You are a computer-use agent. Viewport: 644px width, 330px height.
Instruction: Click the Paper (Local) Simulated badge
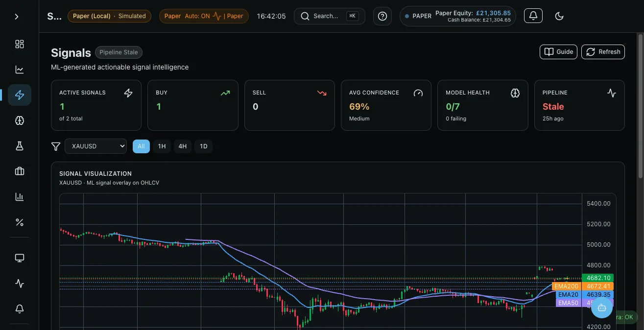click(x=109, y=16)
